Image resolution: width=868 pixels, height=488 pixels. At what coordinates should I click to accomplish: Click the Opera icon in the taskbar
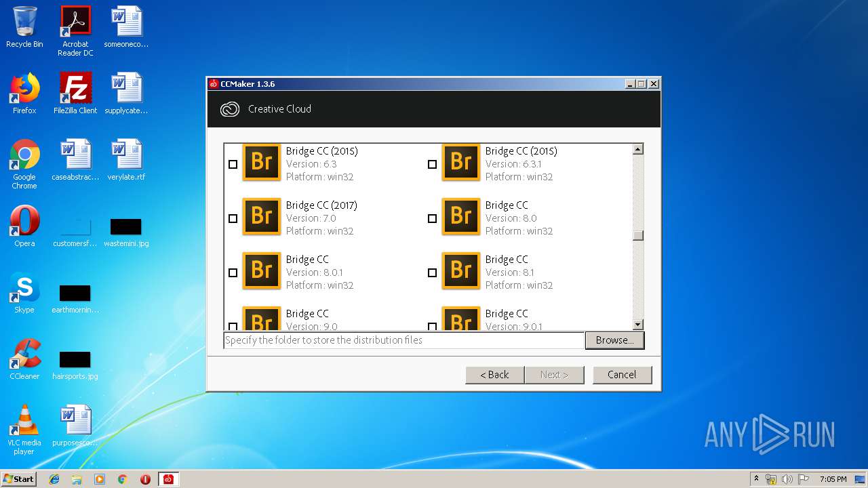pyautogui.click(x=145, y=479)
